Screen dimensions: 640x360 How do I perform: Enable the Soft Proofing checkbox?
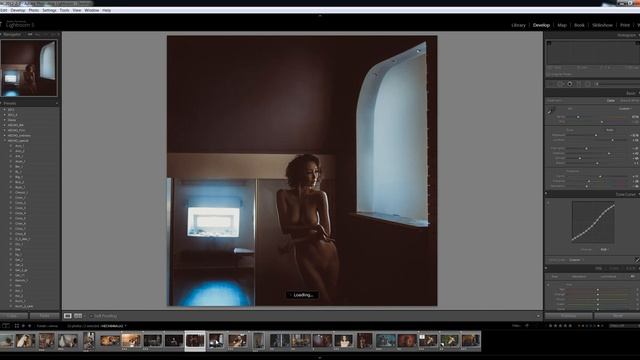point(91,316)
